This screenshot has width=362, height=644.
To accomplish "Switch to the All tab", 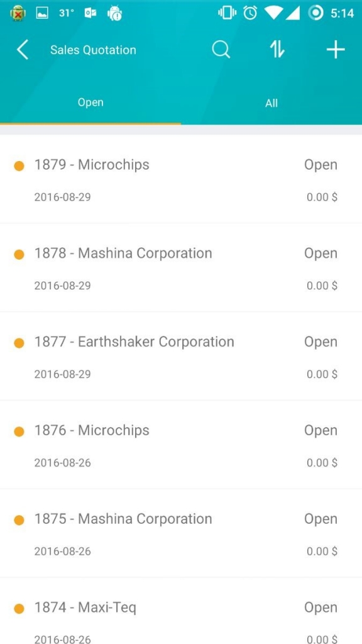I will coord(271,103).
